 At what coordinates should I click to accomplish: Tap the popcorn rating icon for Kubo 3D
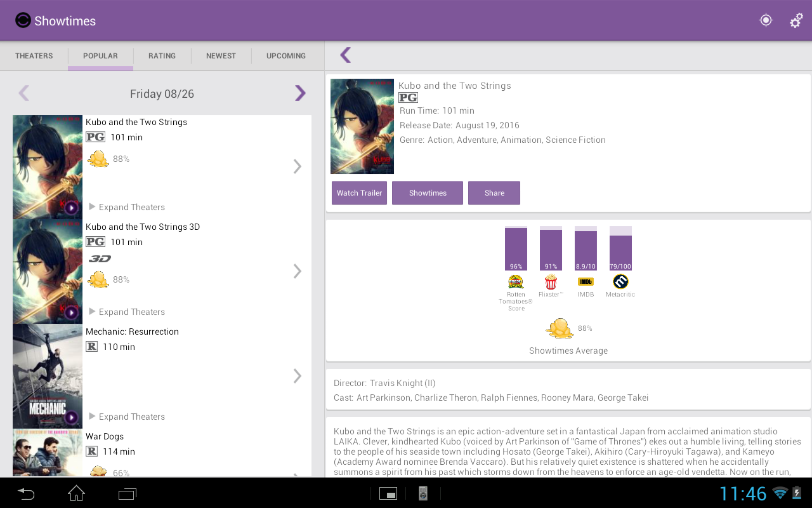98,279
